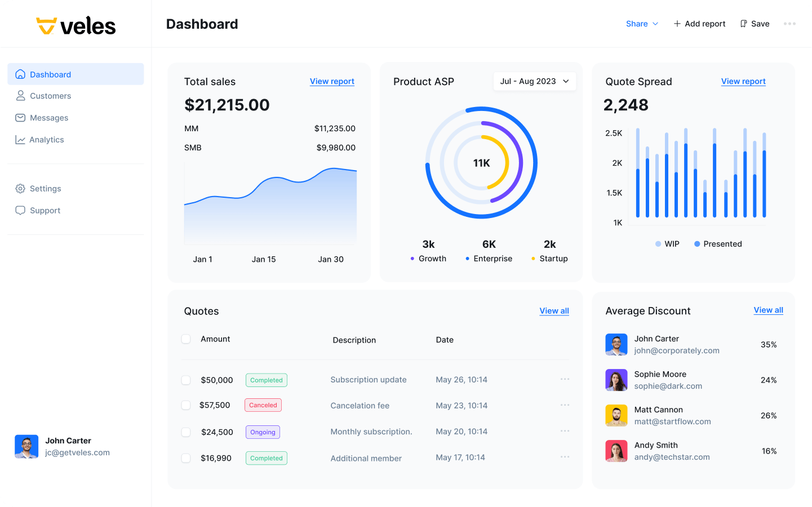Screen dimensions: 812x507
Task: Open the Jul - Aug 2023 date dropdown
Action: pos(534,81)
